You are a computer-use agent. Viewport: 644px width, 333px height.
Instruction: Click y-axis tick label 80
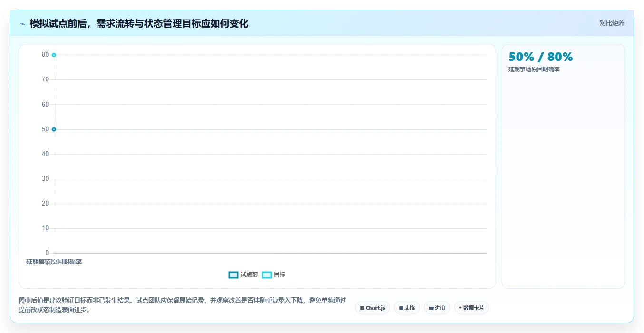45,55
